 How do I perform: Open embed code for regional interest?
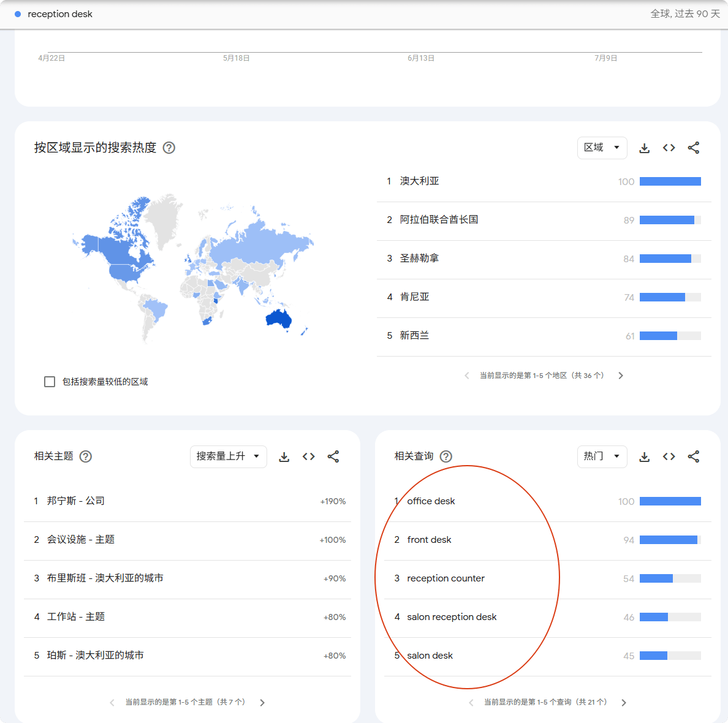pos(669,148)
